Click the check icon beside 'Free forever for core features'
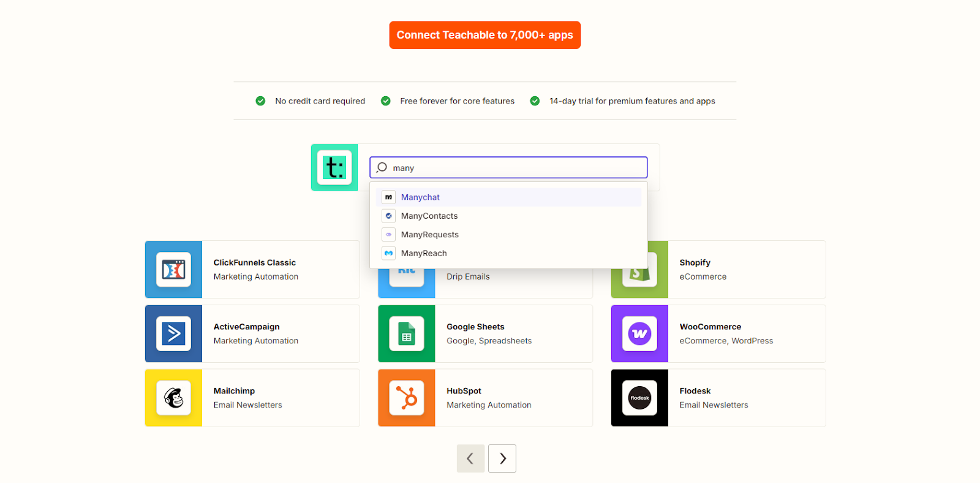The width and height of the screenshot is (980, 483). 385,101
